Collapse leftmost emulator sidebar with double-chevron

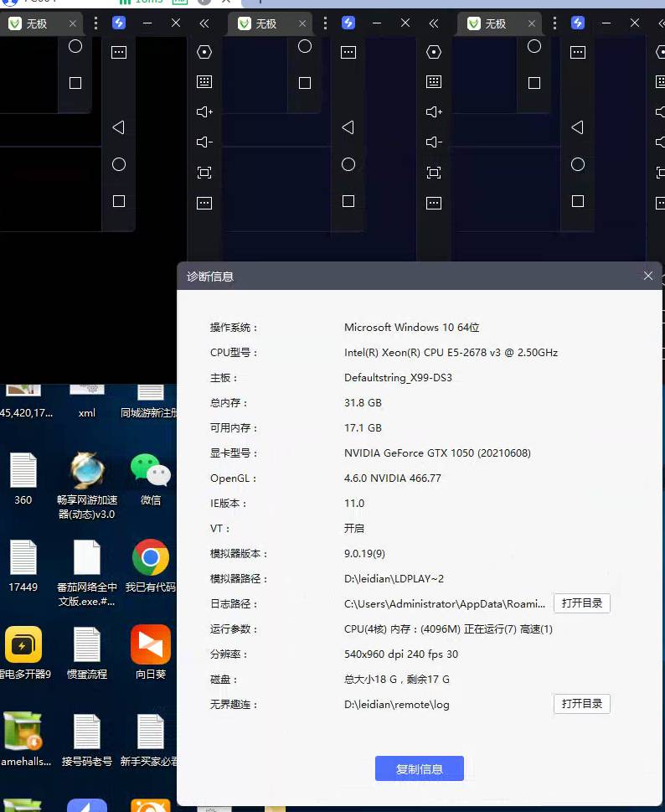point(204,23)
